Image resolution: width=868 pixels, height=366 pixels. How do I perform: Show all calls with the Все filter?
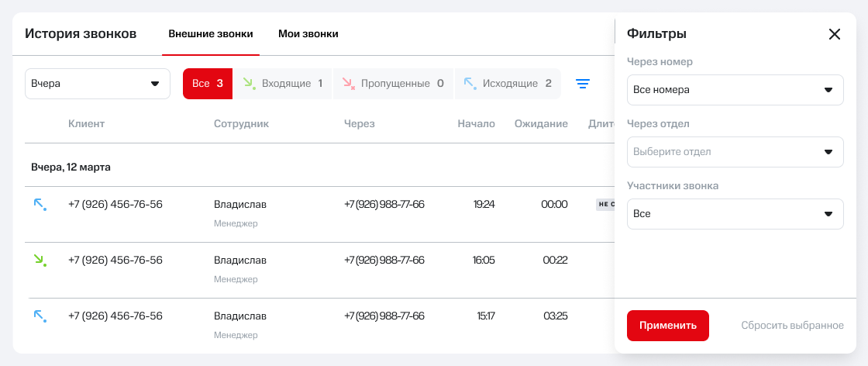pos(208,84)
